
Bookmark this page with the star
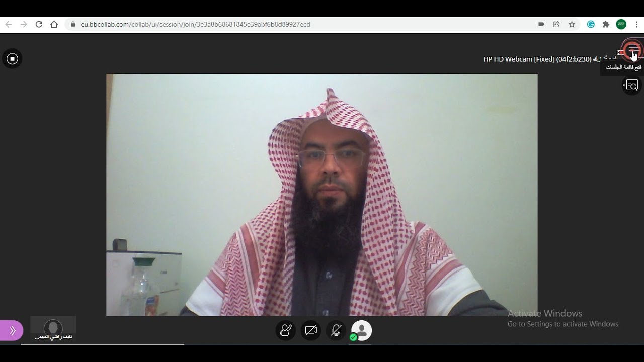click(x=572, y=24)
